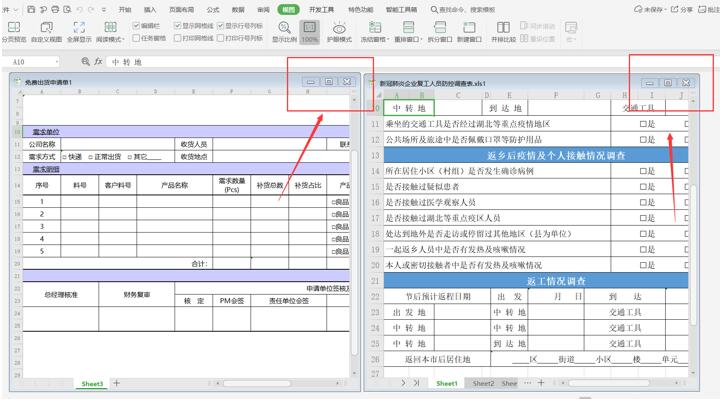This screenshot has height=402, width=720.
Task: Add a sheet with plus in left window
Action: [x=117, y=383]
